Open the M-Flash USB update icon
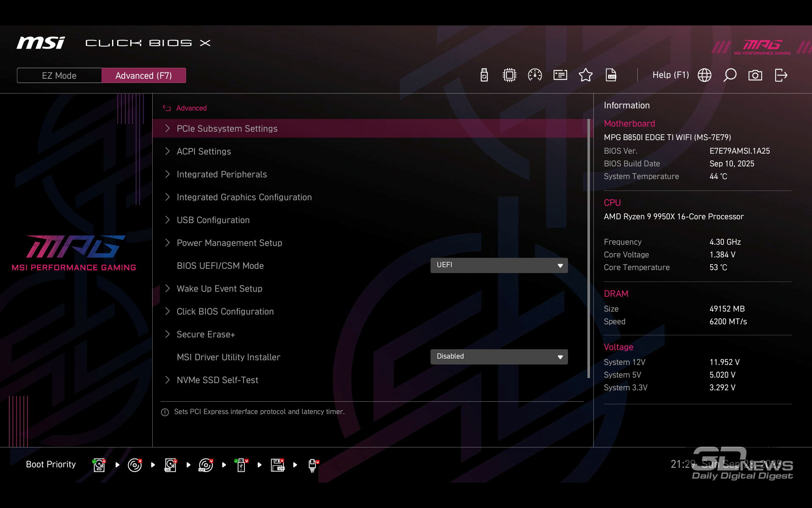This screenshot has width=812, height=508. coord(484,75)
